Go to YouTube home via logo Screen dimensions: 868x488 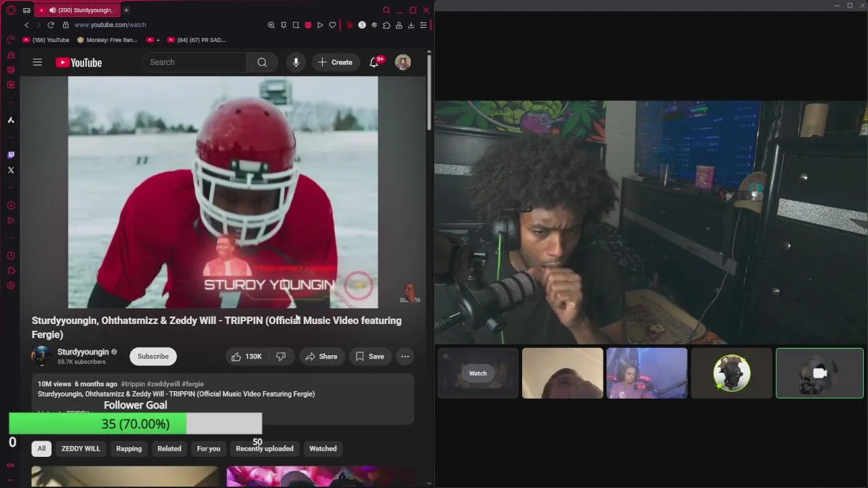point(79,62)
